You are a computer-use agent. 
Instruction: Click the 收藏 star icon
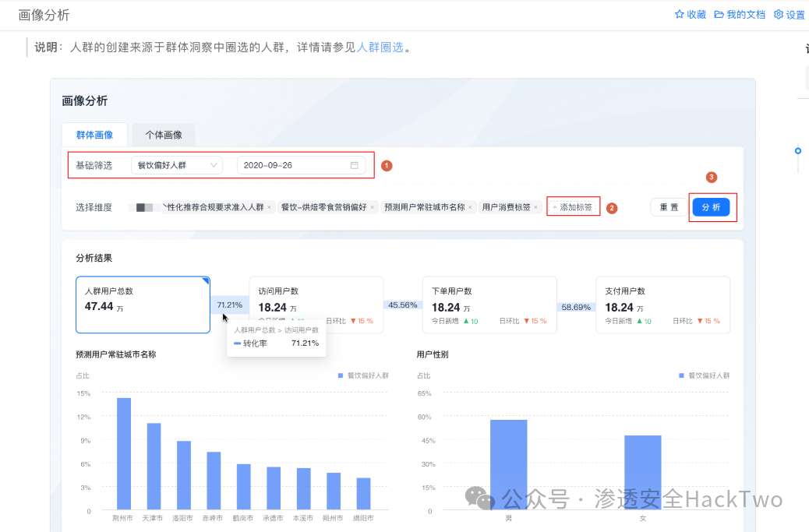click(680, 15)
